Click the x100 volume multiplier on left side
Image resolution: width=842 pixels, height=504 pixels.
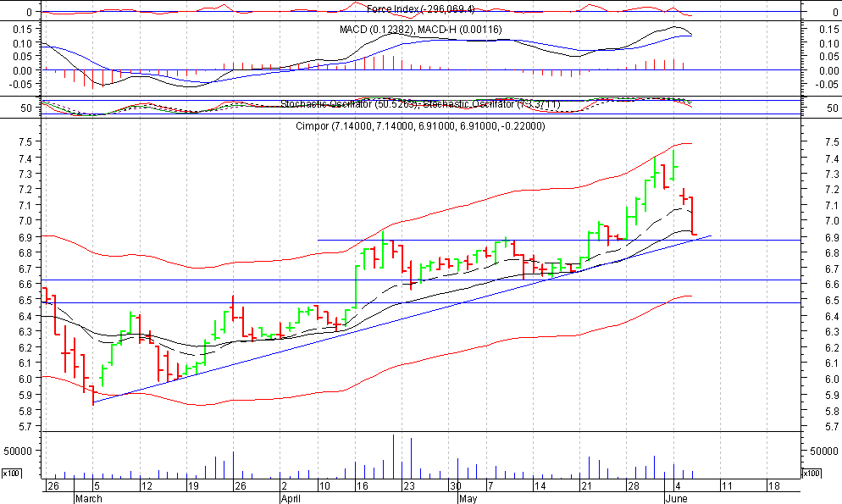11,473
